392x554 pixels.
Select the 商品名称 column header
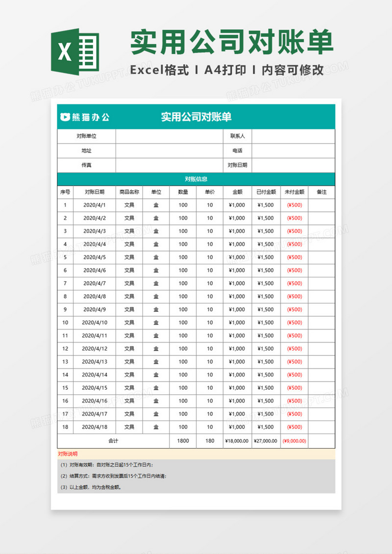click(129, 192)
